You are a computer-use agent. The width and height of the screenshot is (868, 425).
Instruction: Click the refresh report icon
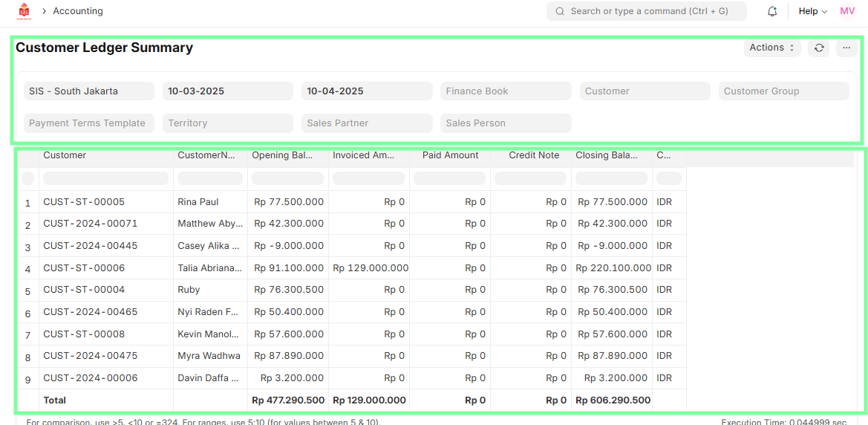coord(818,48)
